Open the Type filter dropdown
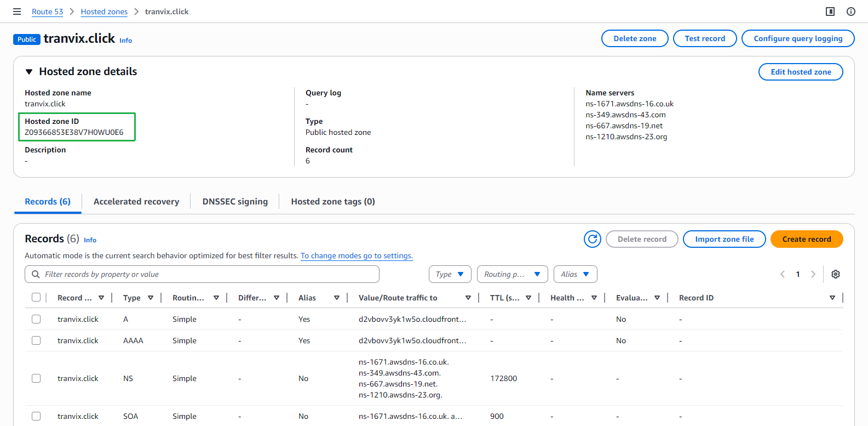 (x=450, y=274)
